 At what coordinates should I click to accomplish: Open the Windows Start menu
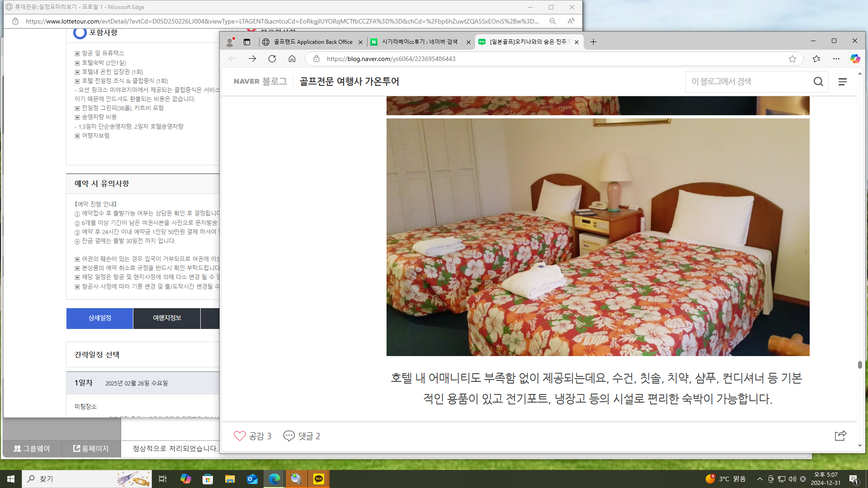click(11, 479)
